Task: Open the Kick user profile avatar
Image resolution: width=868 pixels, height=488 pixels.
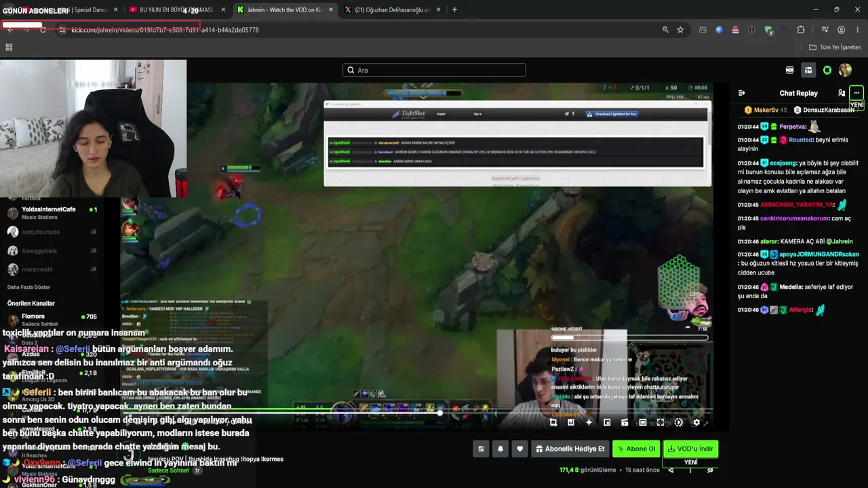Action: 845,70
